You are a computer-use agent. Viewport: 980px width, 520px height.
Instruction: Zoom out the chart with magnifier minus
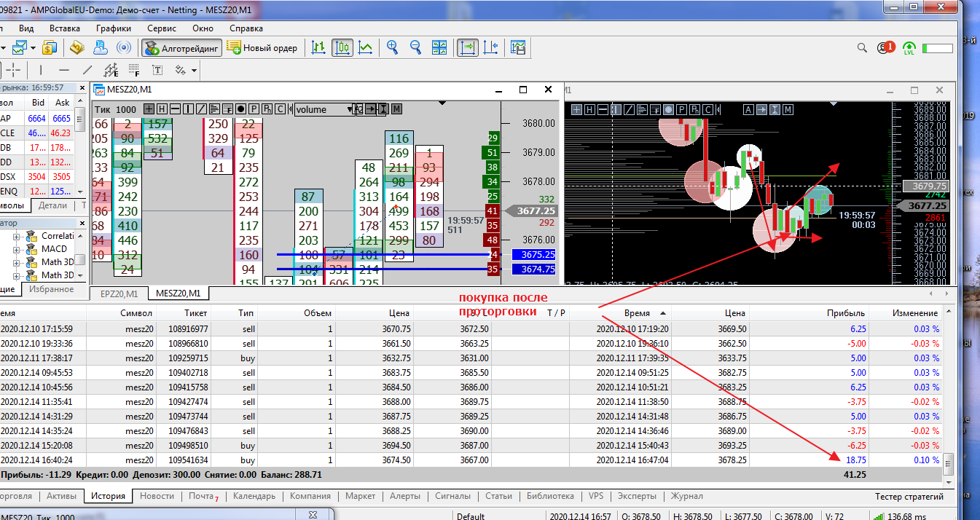tap(416, 47)
